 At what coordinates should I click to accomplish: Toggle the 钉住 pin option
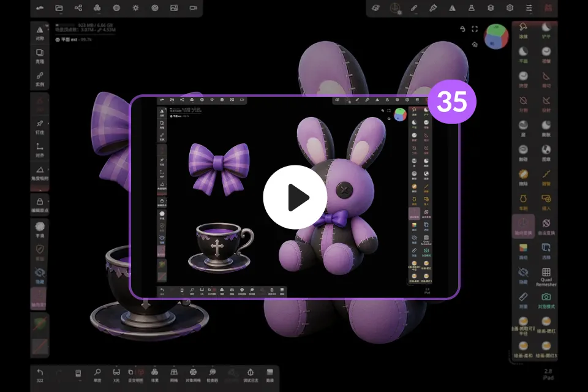point(40,127)
